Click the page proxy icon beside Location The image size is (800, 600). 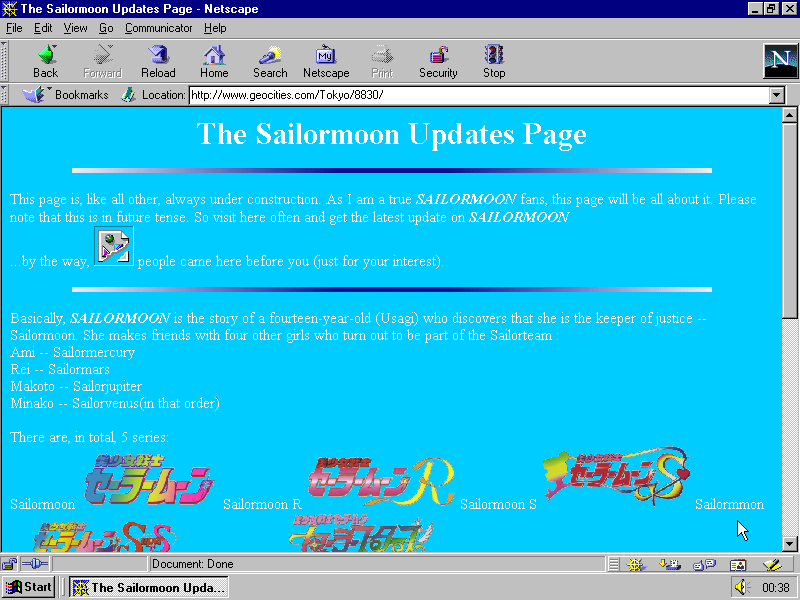click(x=128, y=95)
